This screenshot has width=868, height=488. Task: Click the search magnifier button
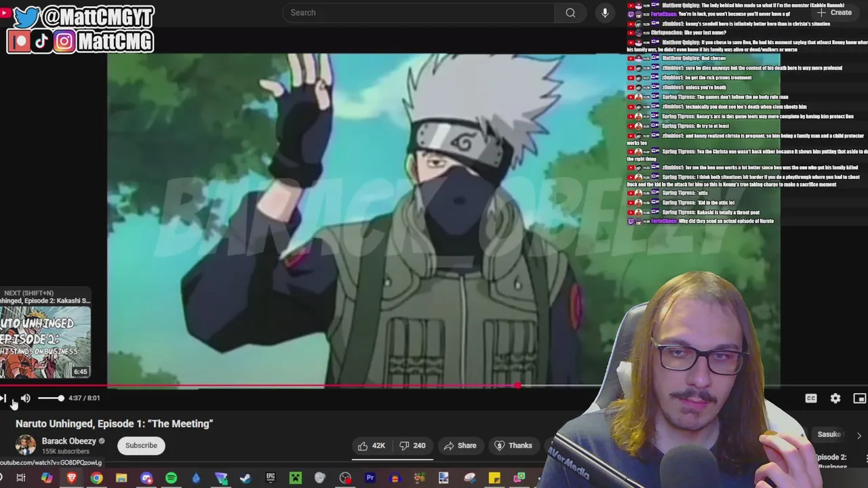pyautogui.click(x=570, y=13)
